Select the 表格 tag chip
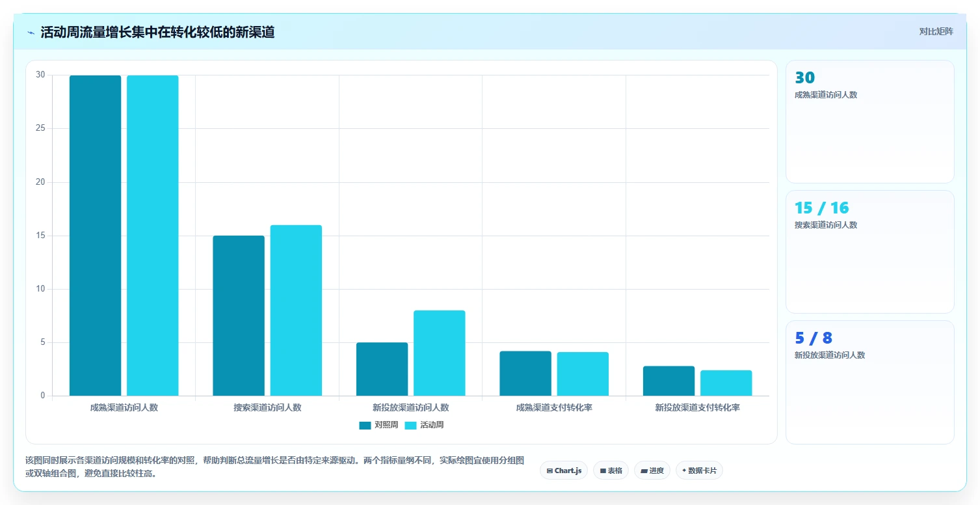The image size is (980, 505). [611, 470]
